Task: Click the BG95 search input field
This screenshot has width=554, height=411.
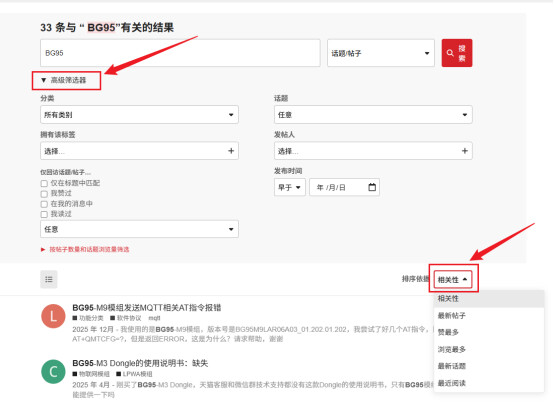Action: click(180, 53)
